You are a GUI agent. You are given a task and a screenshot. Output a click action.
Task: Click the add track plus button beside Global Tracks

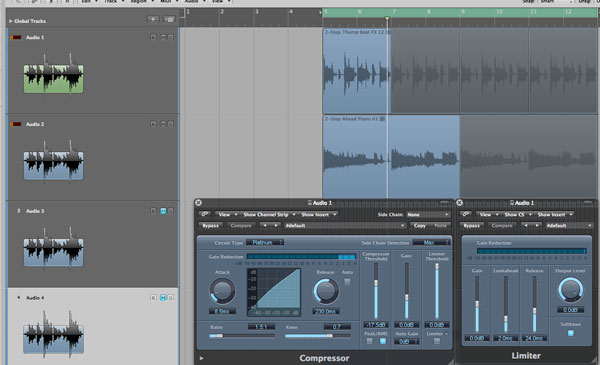(153, 19)
